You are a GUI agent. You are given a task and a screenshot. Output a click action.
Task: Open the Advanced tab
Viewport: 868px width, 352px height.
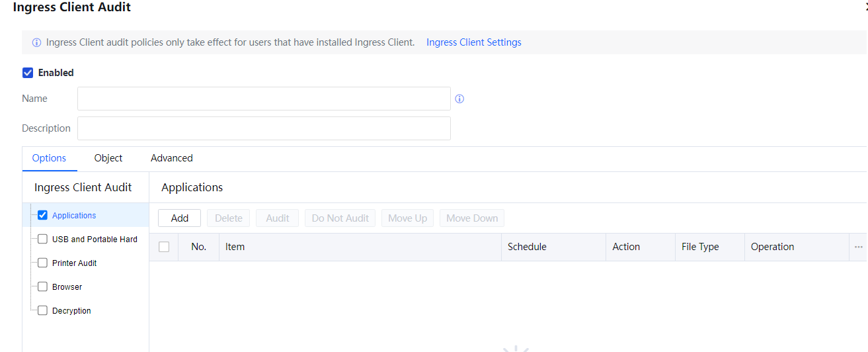(171, 158)
